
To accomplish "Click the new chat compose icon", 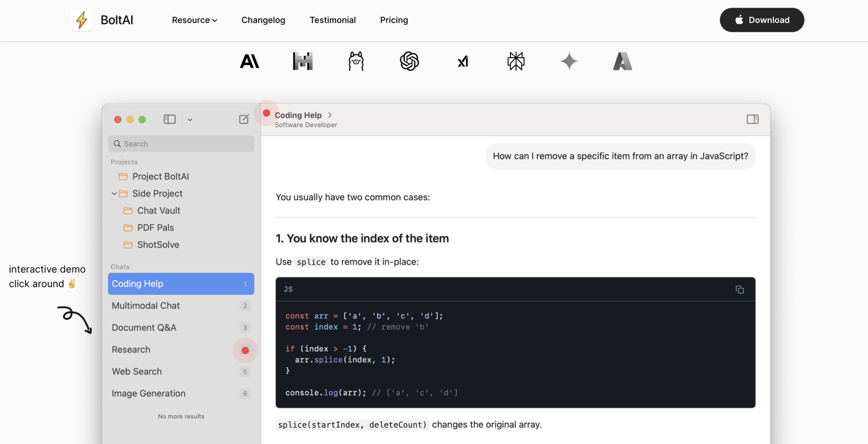I will click(244, 119).
